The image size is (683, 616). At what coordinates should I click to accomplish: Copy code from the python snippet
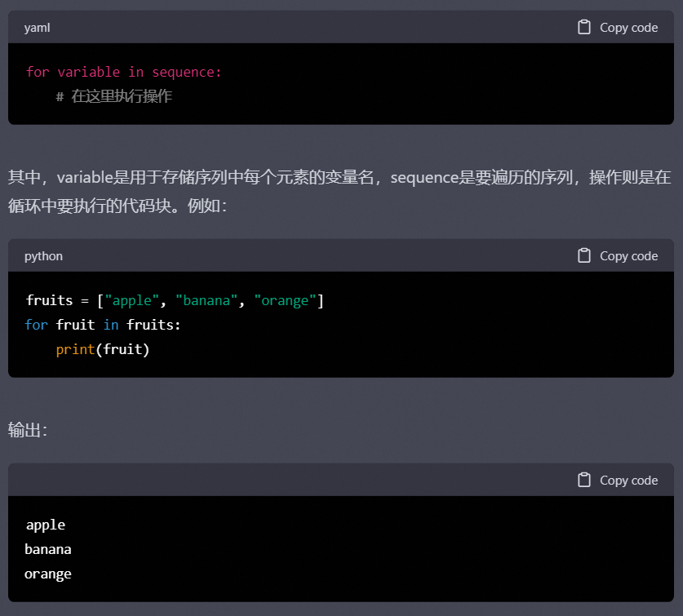coord(618,255)
